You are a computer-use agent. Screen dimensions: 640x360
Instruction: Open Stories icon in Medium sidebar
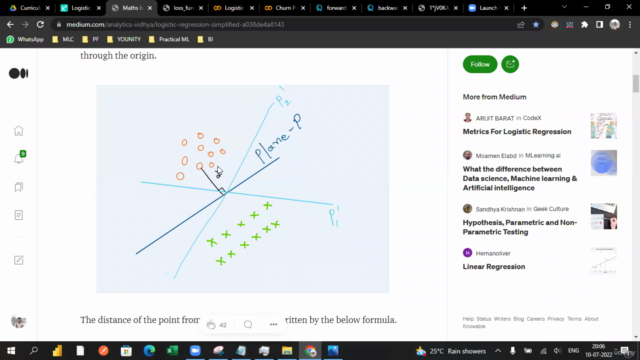pyautogui.click(x=19, y=215)
